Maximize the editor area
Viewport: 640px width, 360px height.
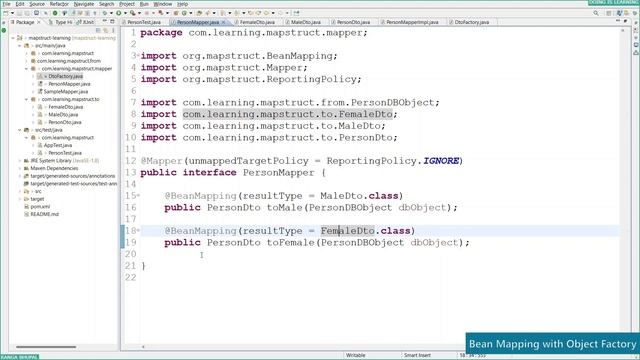(x=625, y=21)
